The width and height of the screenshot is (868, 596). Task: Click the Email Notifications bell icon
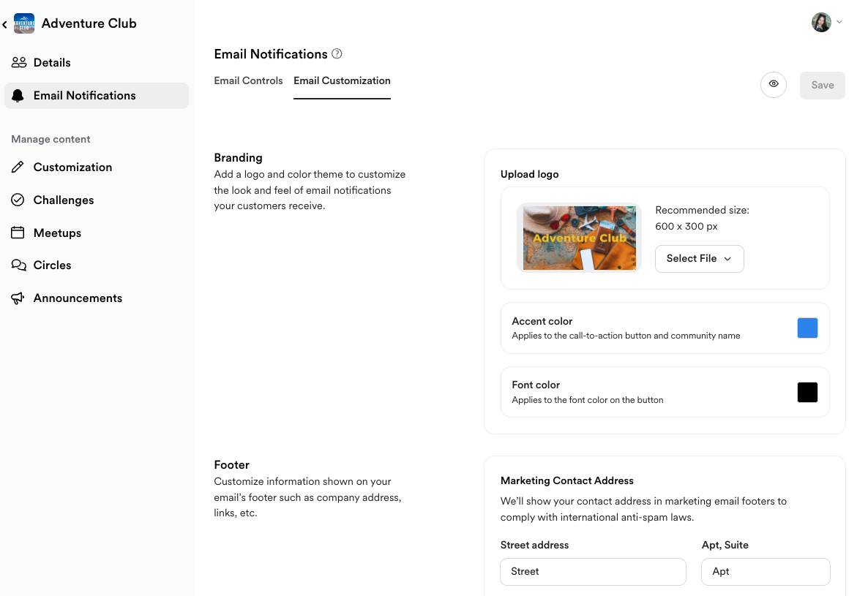click(18, 96)
